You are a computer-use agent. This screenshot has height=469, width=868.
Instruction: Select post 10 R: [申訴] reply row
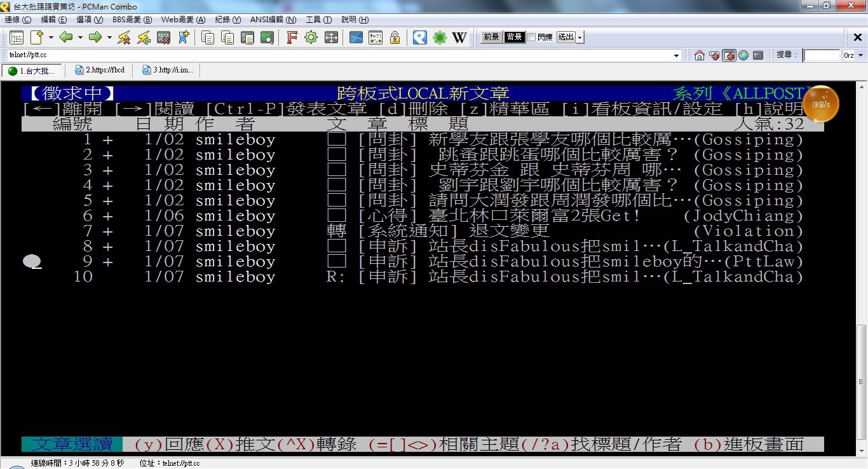pos(423,277)
